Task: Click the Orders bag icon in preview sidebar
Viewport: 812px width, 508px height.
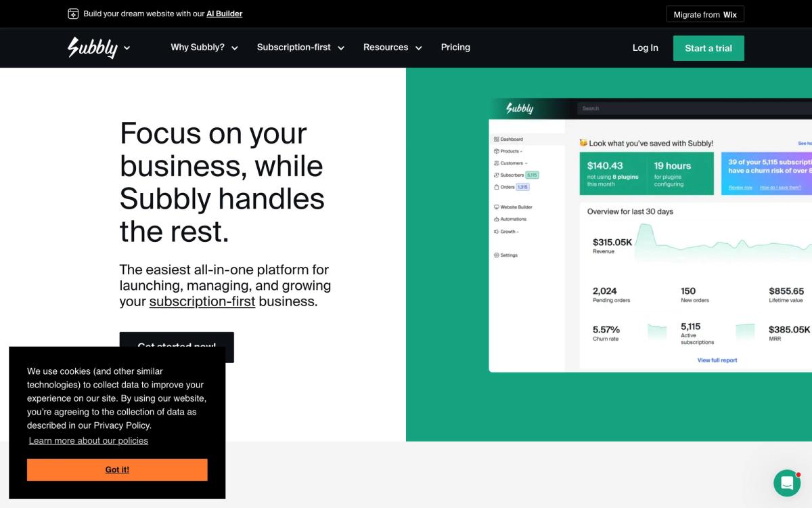Action: [x=497, y=187]
